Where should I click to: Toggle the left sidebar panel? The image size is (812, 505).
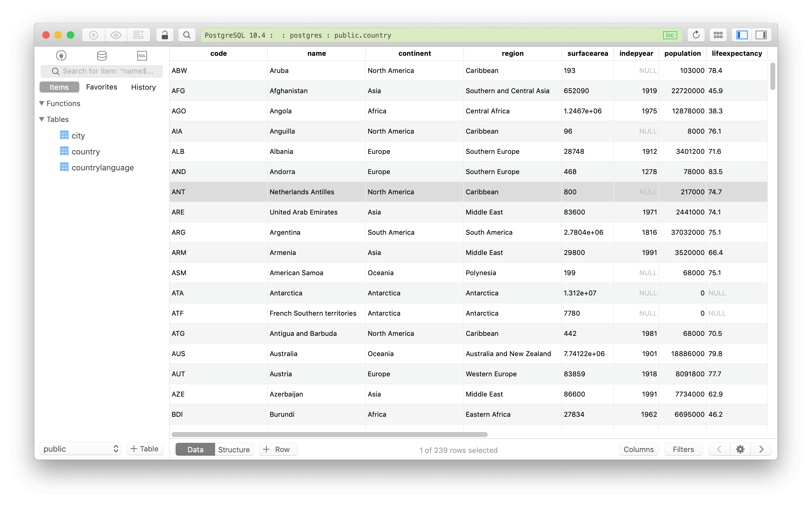click(742, 35)
